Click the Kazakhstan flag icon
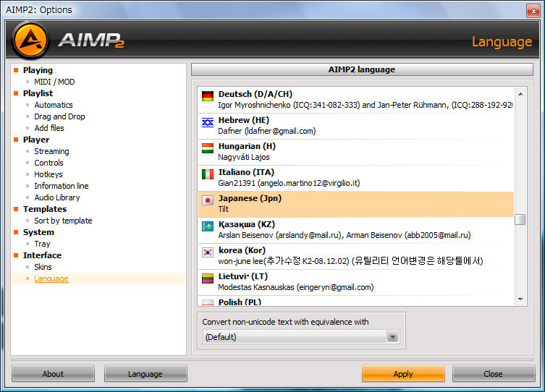Viewport: 545px width, 392px height. [208, 226]
